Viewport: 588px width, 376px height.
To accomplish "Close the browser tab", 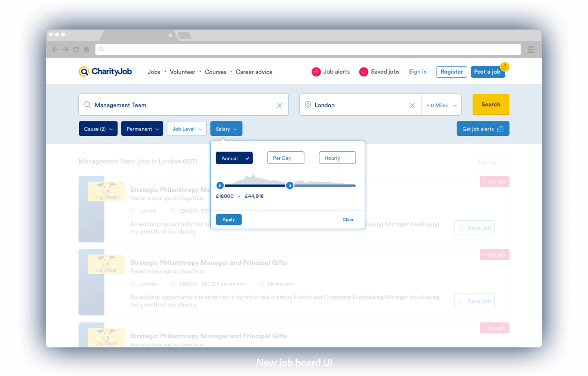I will (x=170, y=36).
